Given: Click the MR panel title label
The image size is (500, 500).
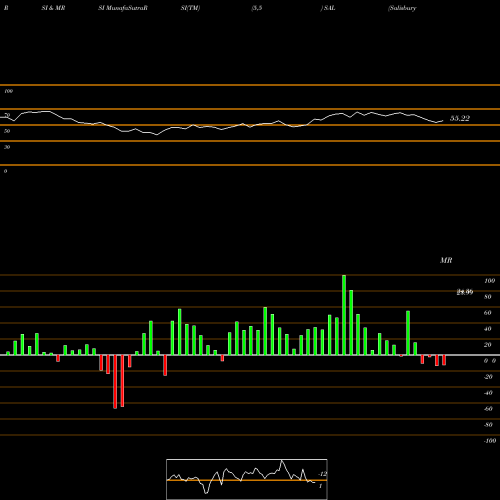Looking at the screenshot, I should [446, 260].
